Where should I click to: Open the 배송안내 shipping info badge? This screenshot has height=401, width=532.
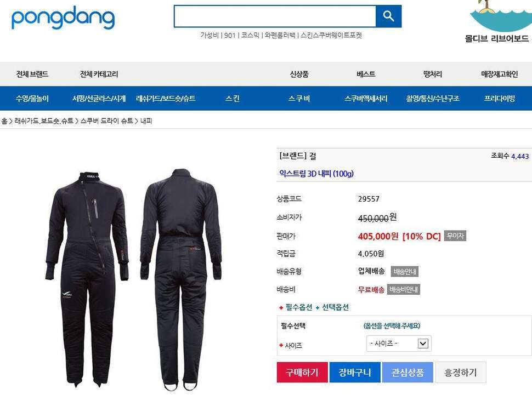pyautogui.click(x=404, y=271)
